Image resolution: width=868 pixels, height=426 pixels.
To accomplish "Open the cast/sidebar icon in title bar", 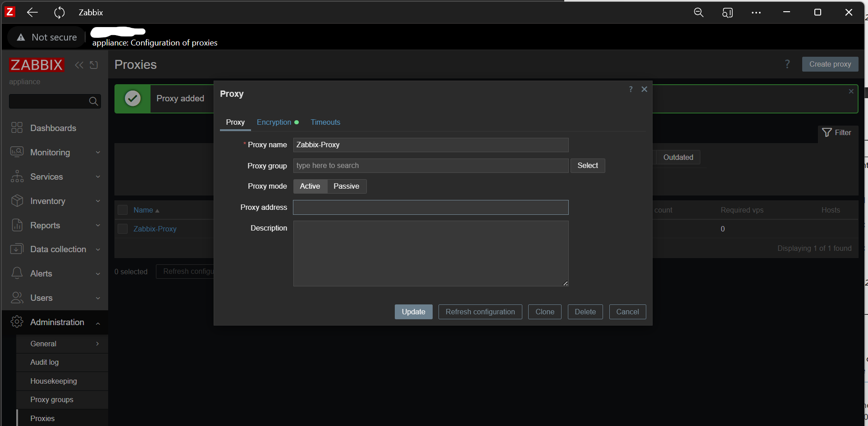I will [727, 13].
